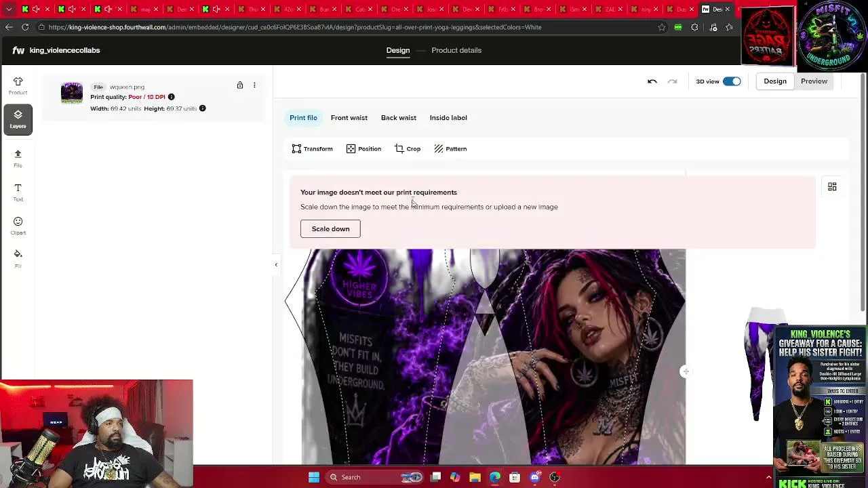Open the wqueen.png layer options menu
868x488 pixels.
(x=254, y=85)
